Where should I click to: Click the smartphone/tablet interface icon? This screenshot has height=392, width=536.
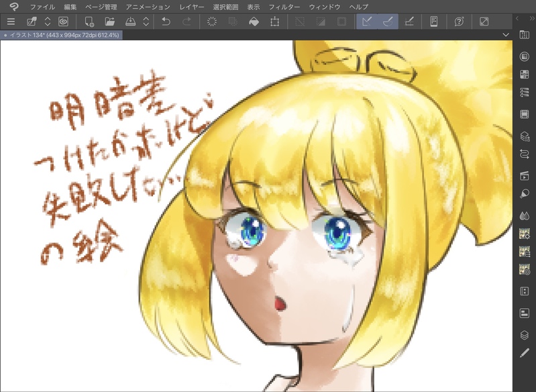[434, 21]
